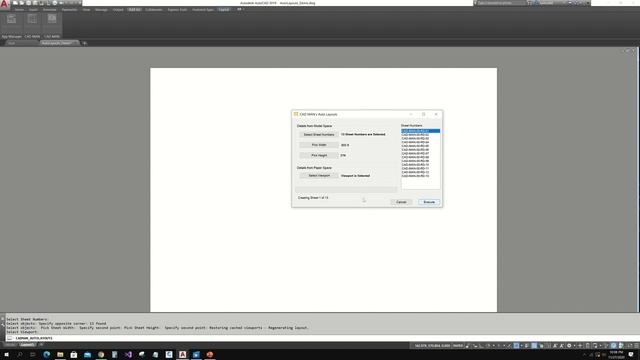Select sheet number CAD-MAN-00-RD-01 in list
Screen dimensions: 640x360
tap(420, 131)
